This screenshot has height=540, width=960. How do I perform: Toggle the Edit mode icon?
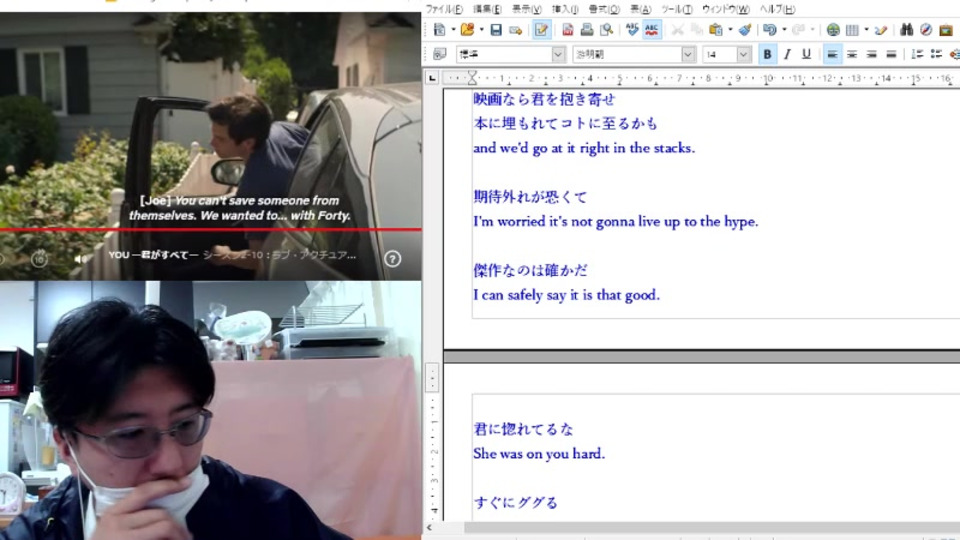tap(541, 29)
